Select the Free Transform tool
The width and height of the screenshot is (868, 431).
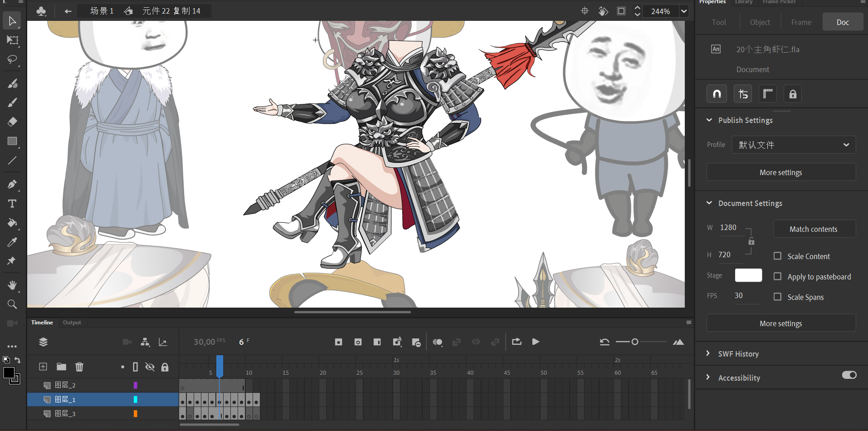click(x=12, y=40)
